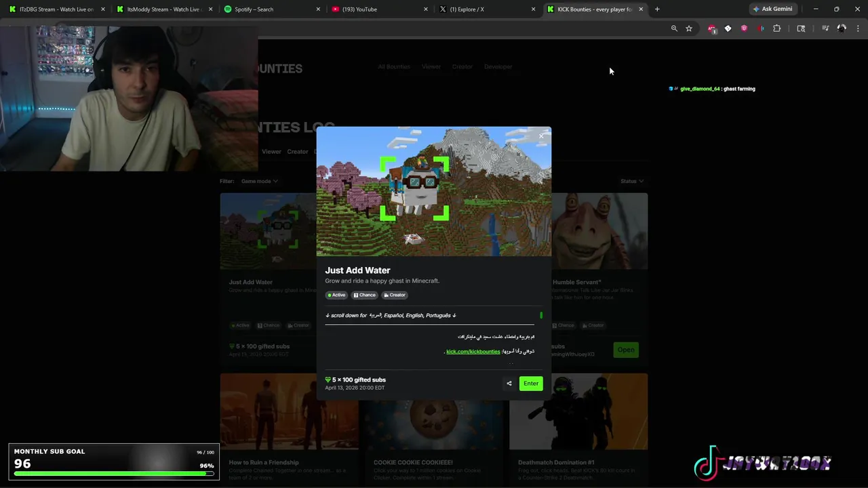Open Creator in the top site navigation
The height and width of the screenshot is (488, 868).
(462, 66)
